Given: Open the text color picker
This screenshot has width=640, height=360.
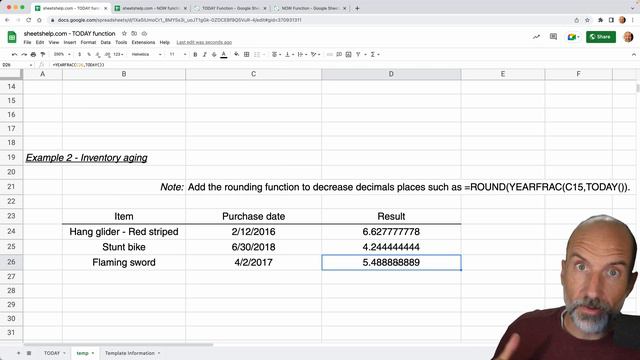Looking at the screenshot, I should pos(224,54).
